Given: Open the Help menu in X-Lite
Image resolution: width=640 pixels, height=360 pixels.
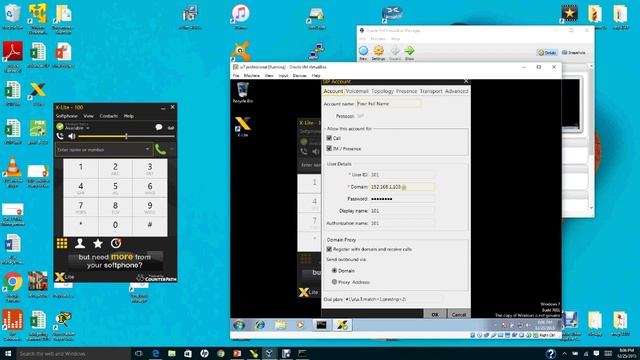Looking at the screenshot, I should (129, 116).
